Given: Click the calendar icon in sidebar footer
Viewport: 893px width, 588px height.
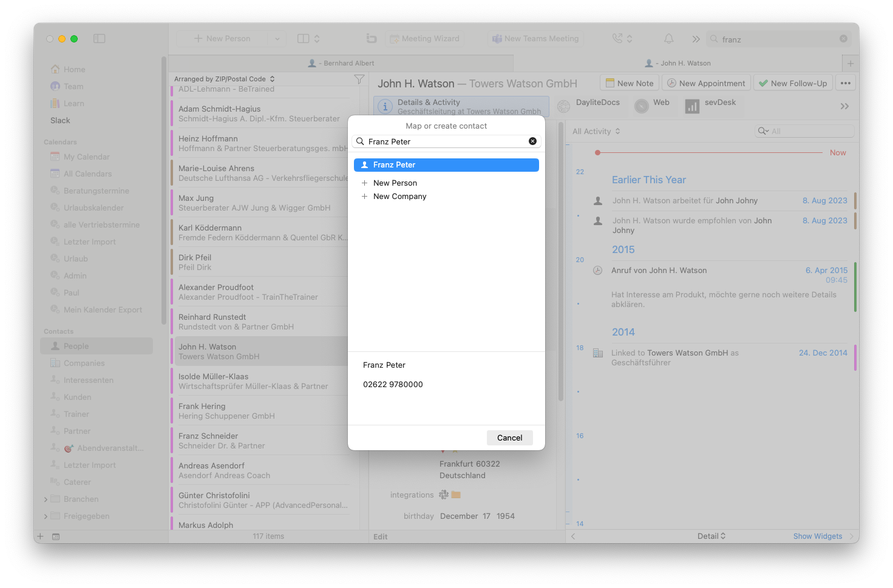Looking at the screenshot, I should pos(56,536).
